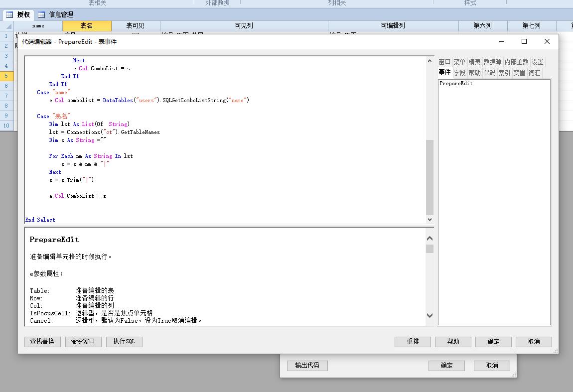The image size is (573, 392).
Task: Select the 数据源 tab
Action: click(x=492, y=62)
